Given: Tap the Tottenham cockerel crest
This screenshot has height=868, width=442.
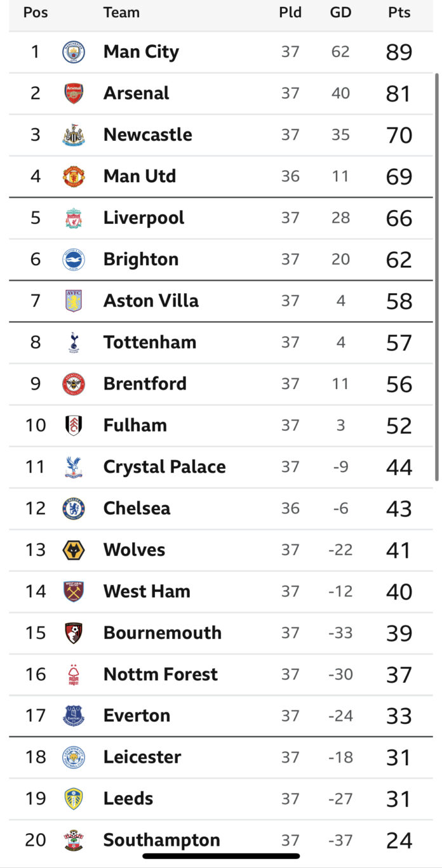Looking at the screenshot, I should point(74,343).
